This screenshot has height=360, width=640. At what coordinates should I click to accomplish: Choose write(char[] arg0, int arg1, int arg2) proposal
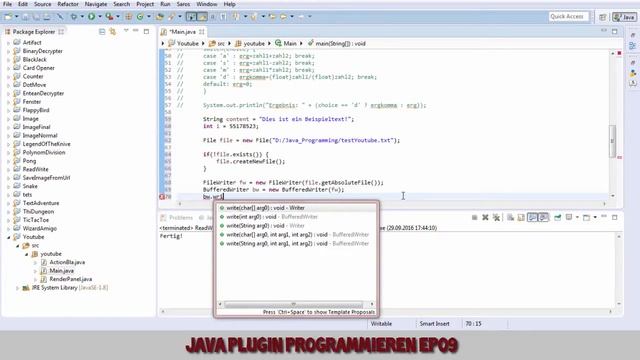point(296,235)
